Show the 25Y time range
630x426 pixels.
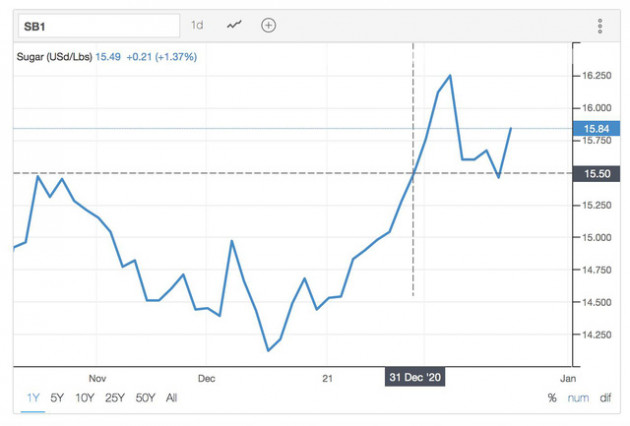tap(116, 398)
